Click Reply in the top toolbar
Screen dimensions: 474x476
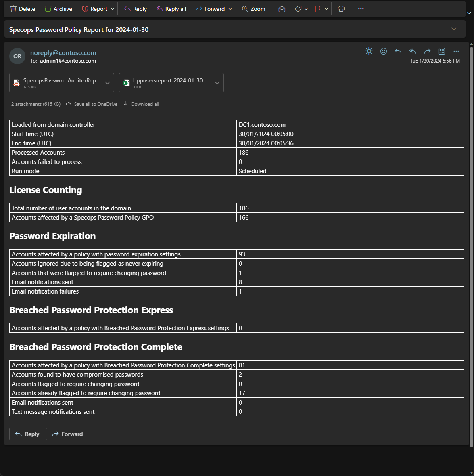pos(135,9)
